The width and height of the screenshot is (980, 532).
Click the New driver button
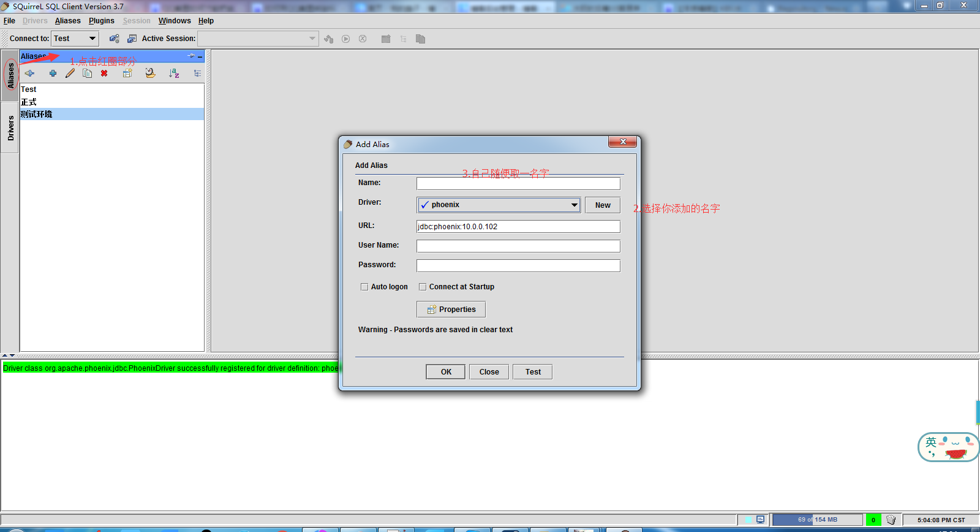tap(603, 205)
